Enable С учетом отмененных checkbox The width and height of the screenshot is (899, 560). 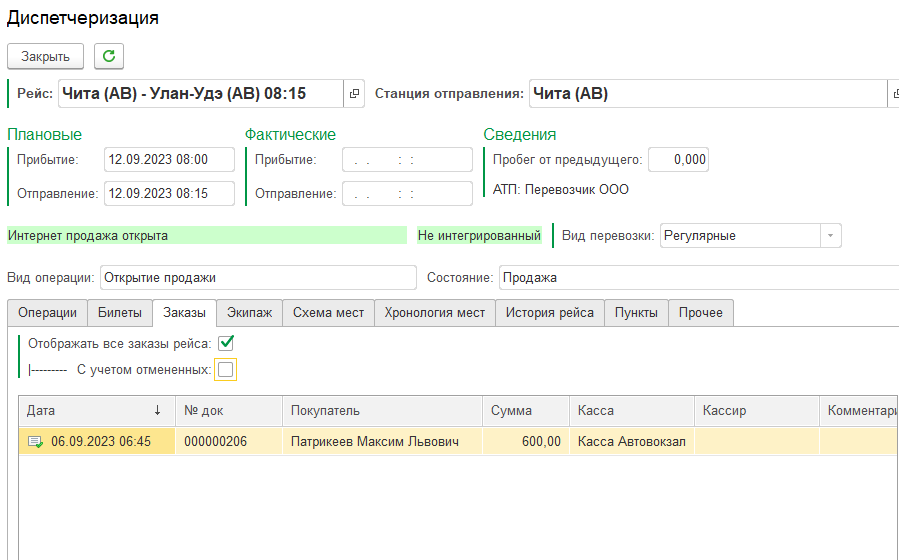coord(226,370)
